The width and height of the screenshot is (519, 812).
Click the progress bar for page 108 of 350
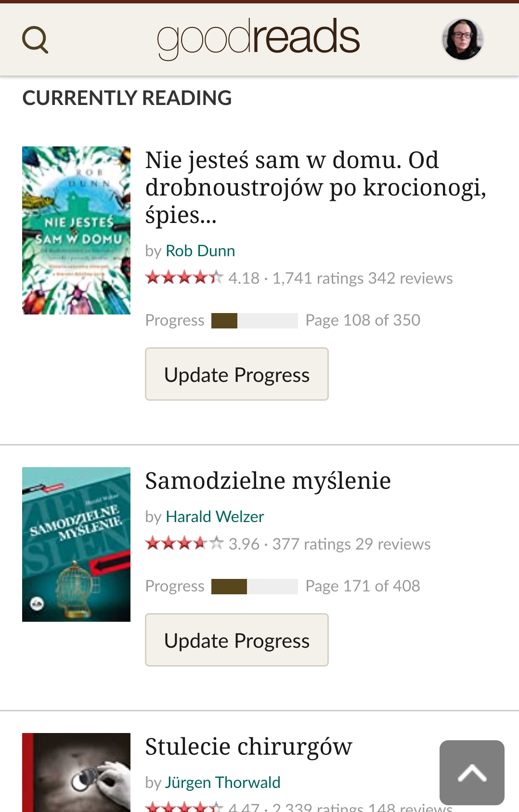click(x=255, y=320)
